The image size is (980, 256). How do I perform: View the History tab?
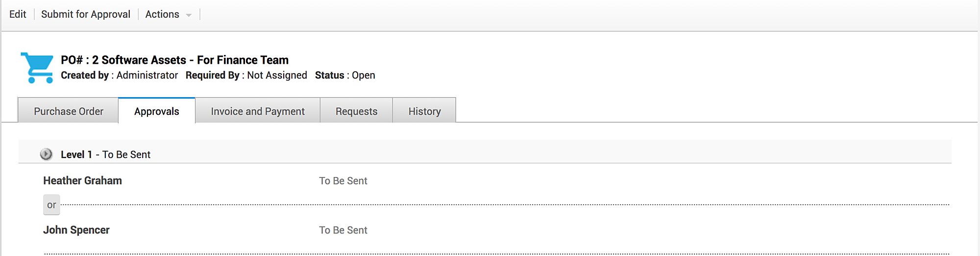pos(424,111)
